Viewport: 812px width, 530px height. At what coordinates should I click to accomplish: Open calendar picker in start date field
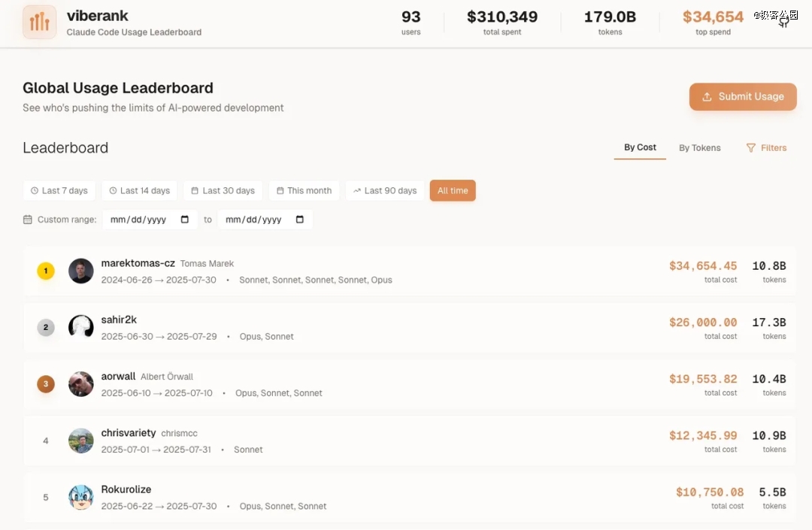click(185, 220)
